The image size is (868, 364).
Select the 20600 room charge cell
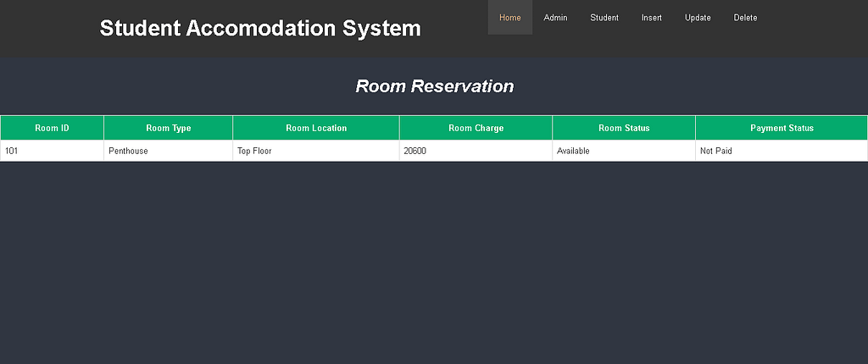[415, 151]
